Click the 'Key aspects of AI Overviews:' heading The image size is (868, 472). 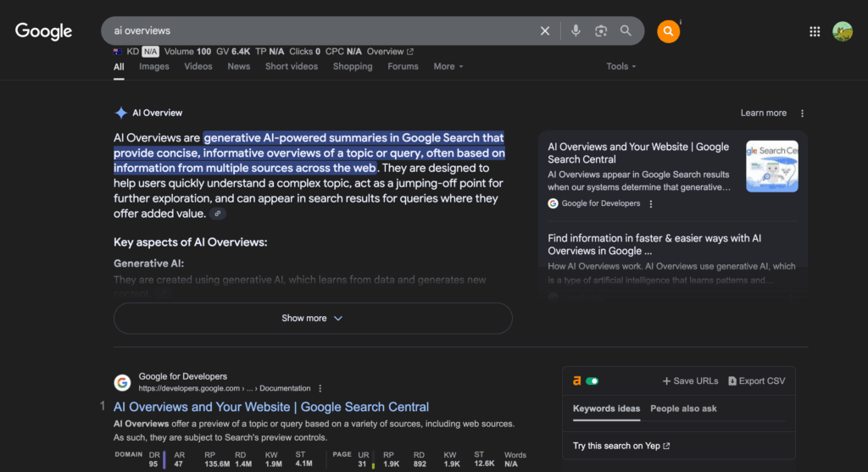coord(191,242)
